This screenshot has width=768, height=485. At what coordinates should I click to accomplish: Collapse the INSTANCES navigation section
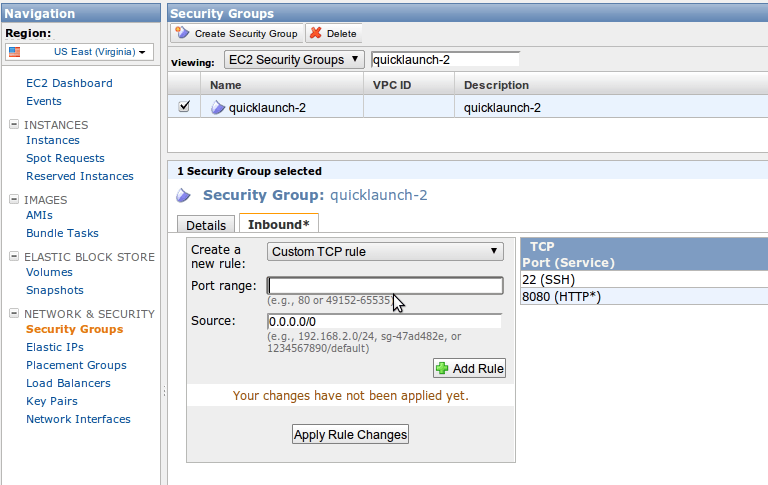point(14,125)
